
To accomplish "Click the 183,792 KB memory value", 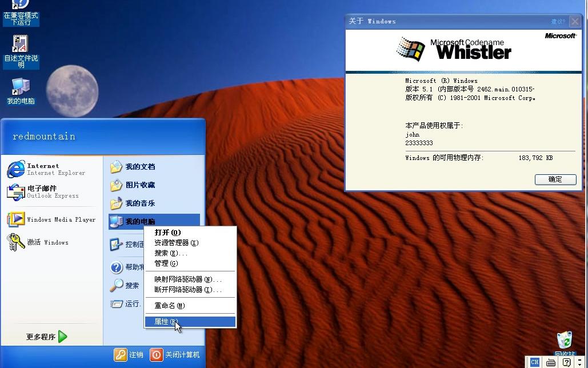I will click(535, 158).
